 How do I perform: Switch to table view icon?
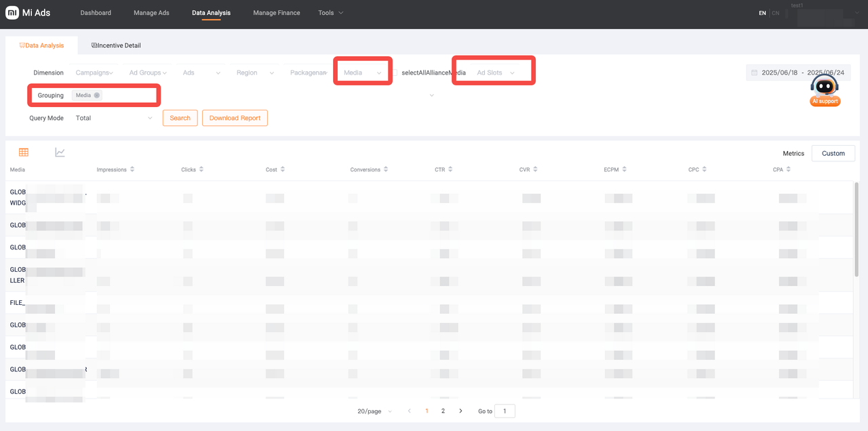pos(24,152)
